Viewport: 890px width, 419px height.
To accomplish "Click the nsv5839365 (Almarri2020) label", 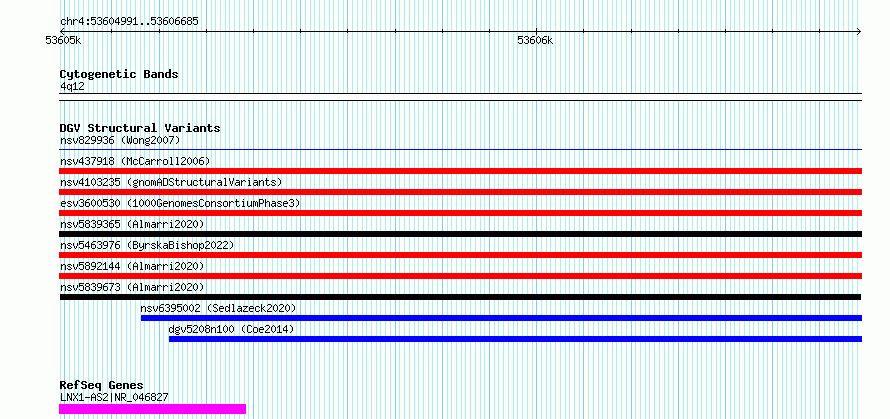I will (132, 224).
